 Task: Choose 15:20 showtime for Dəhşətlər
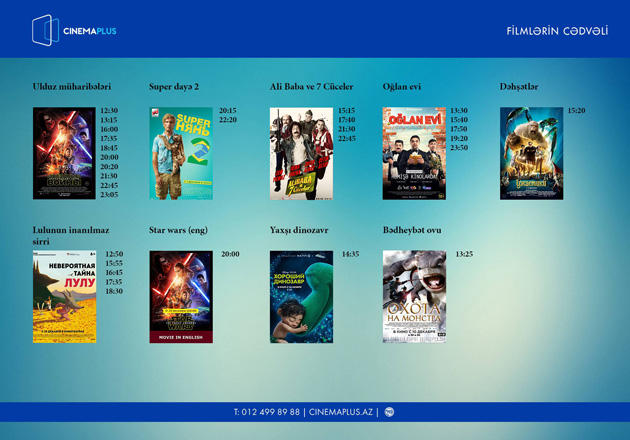[576, 111]
